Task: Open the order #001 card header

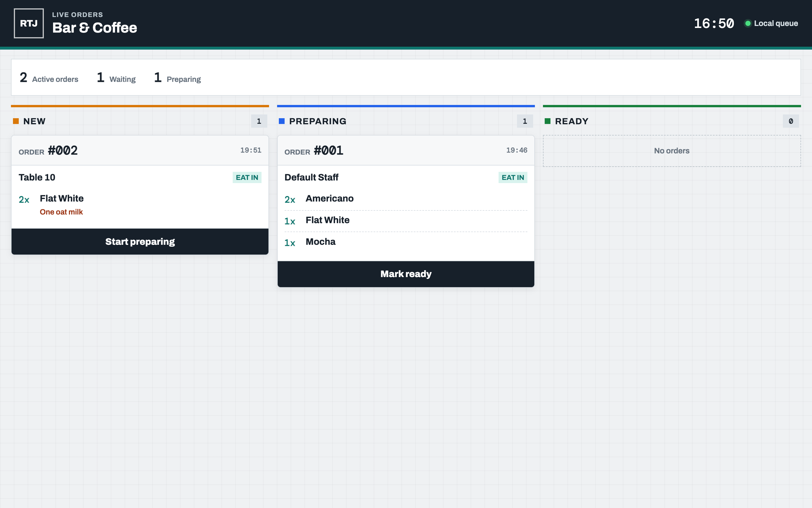Action: 406,150
